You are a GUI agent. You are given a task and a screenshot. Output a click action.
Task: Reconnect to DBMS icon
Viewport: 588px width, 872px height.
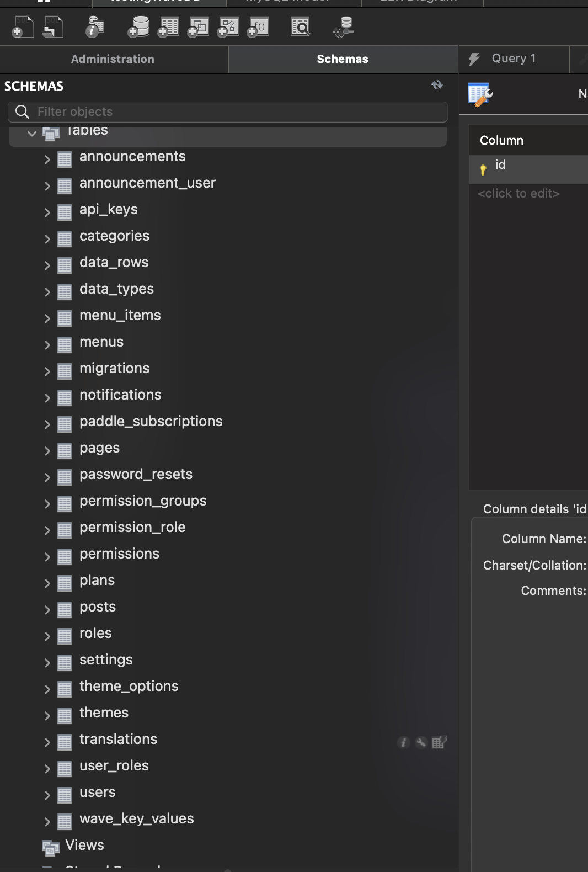(344, 26)
